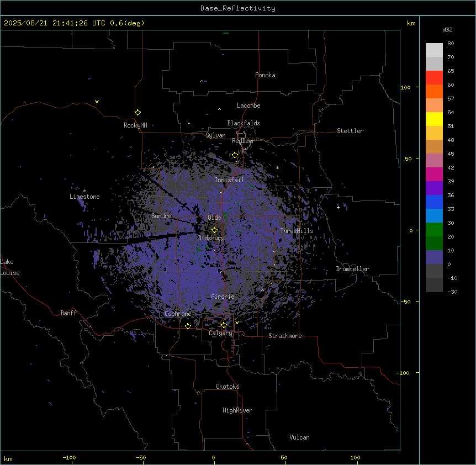Select the violet 39-36 dBZ legend swatch
The image size is (476, 465).
click(x=434, y=188)
